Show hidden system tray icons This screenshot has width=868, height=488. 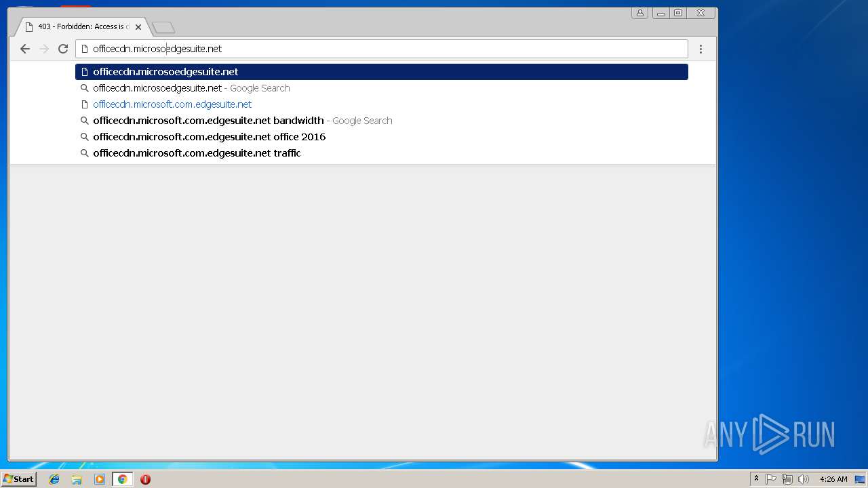(756, 479)
